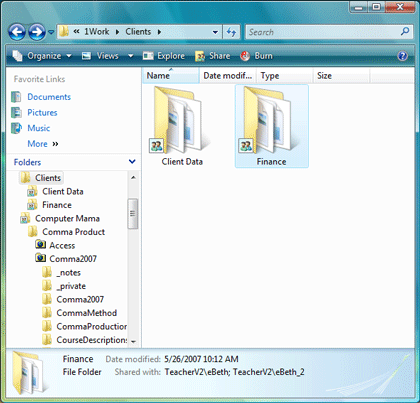The image size is (420, 403).
Task: Expand arrow after Clients breadcrumb
Action: pyautogui.click(x=159, y=32)
